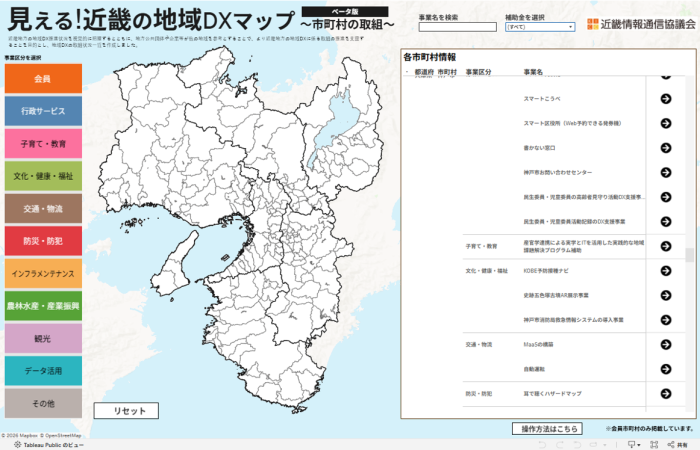The image size is (700, 450).
Task: Open arrow for 救急情報システムの導入事業 row
Action: [666, 320]
